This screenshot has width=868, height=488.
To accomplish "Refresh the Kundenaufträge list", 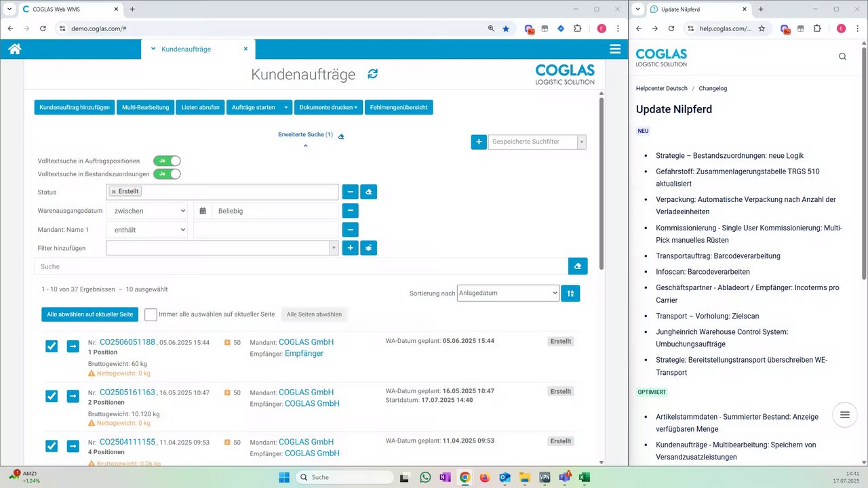I will pos(372,74).
